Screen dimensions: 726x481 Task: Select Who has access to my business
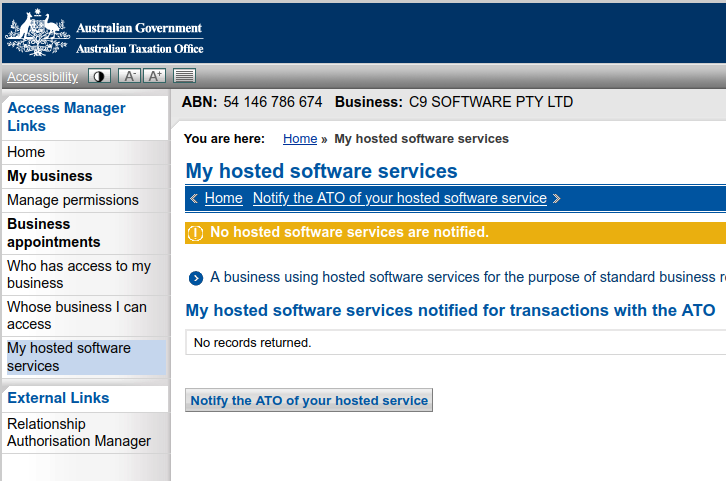coord(79,274)
